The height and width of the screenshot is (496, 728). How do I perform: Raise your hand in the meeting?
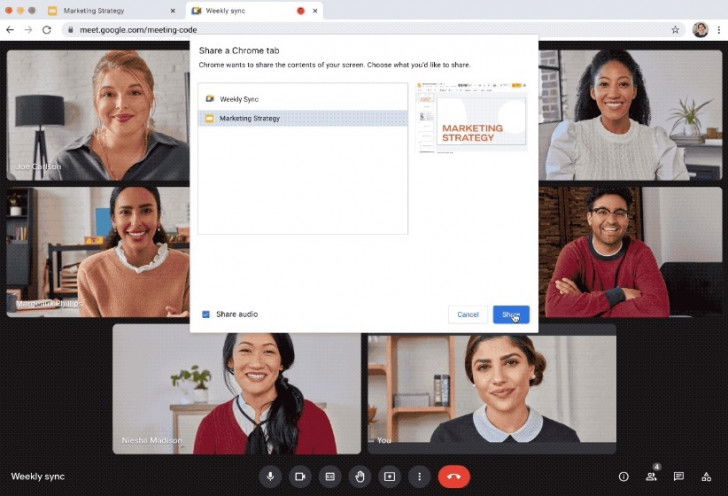click(359, 476)
